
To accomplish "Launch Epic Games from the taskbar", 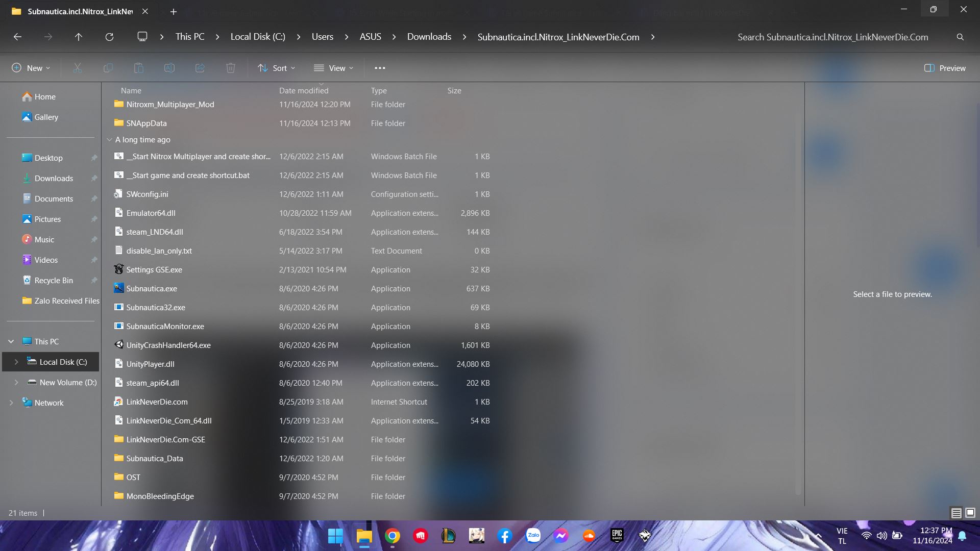I will pyautogui.click(x=617, y=536).
